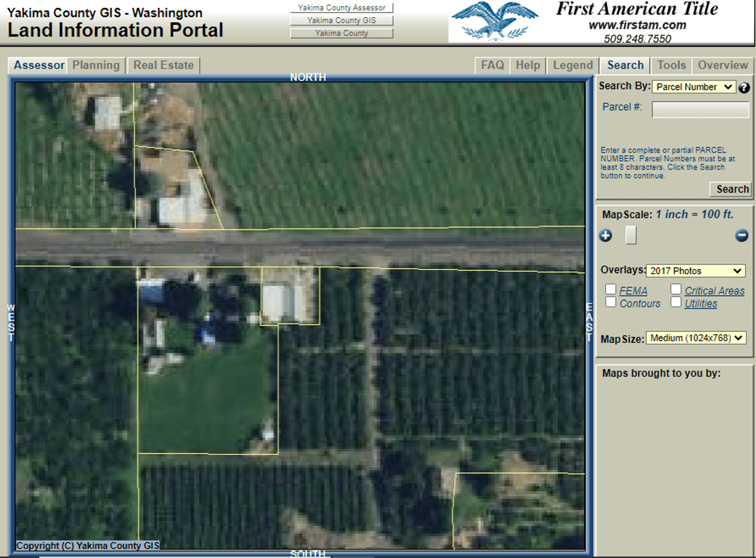Check the Critical Areas overlay

tap(676, 289)
